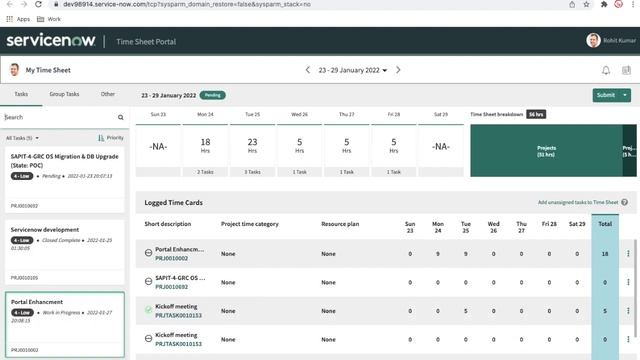Click Mon 24 day tile showing 18 Hrs

[x=205, y=151]
